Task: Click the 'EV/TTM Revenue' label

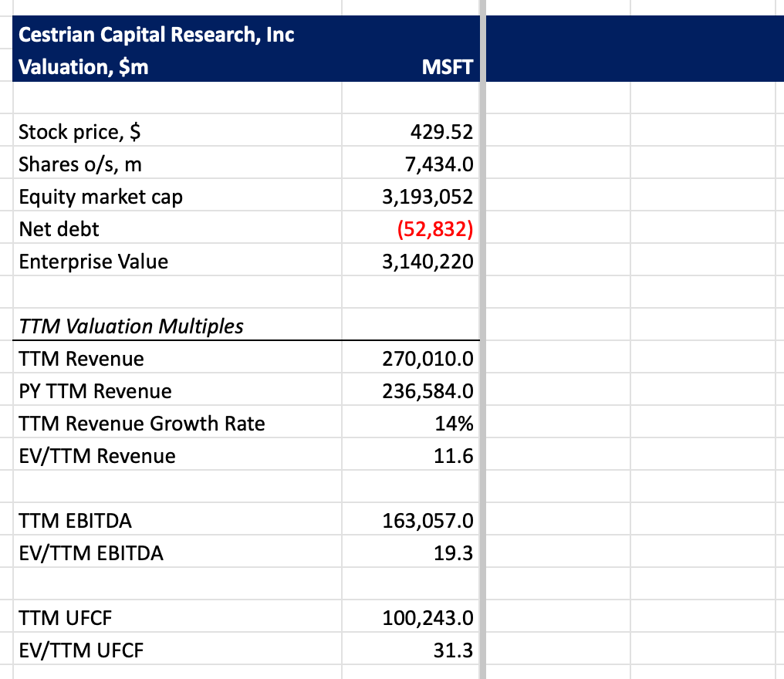Action: coord(97,456)
